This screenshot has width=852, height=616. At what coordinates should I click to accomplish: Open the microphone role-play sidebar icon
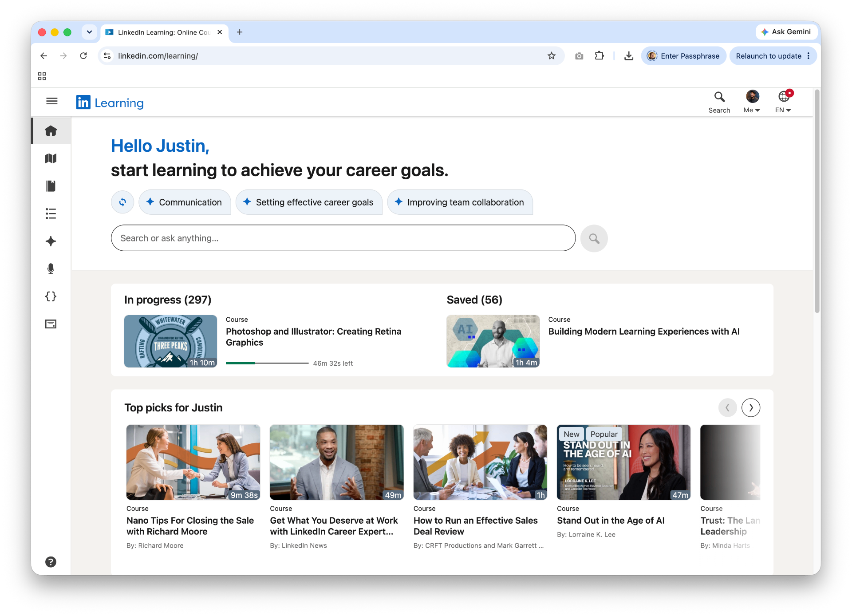pyautogui.click(x=51, y=269)
